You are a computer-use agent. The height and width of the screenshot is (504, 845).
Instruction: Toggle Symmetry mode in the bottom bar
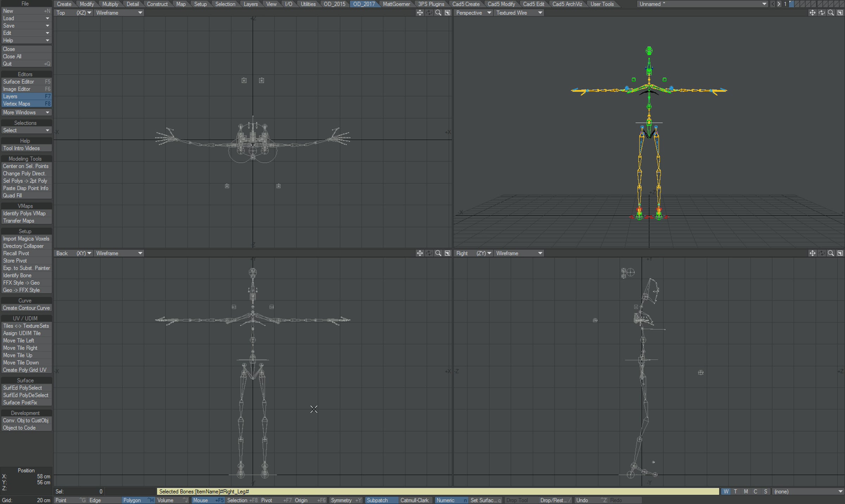[341, 500]
